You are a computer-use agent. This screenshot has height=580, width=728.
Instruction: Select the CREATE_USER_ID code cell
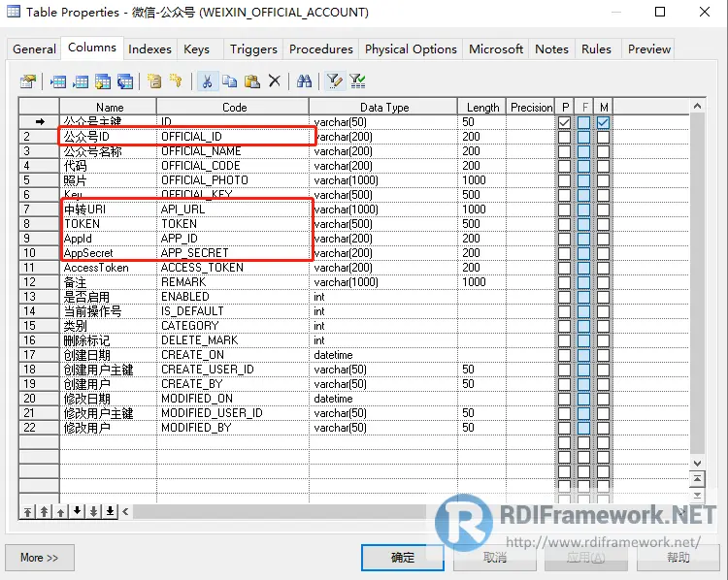(x=233, y=370)
